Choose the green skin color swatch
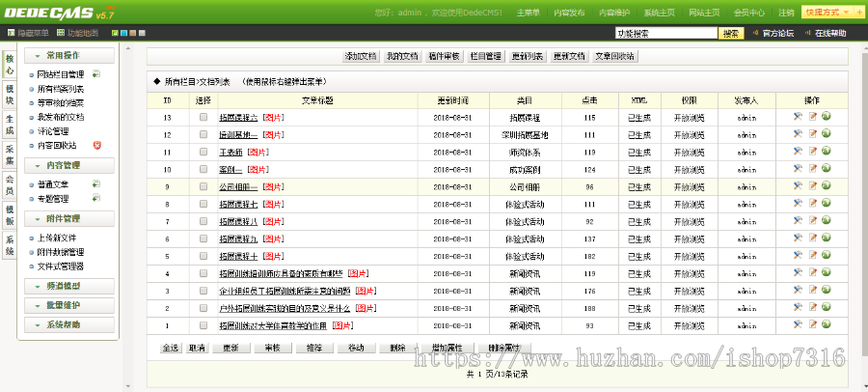Viewport: 868px width, 392px height. [115, 33]
